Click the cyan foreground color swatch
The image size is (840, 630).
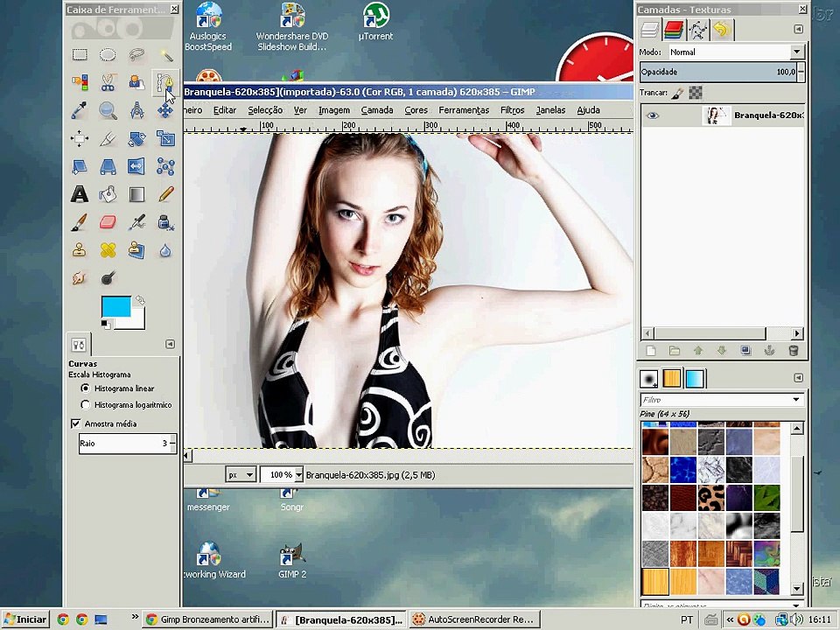click(x=115, y=306)
